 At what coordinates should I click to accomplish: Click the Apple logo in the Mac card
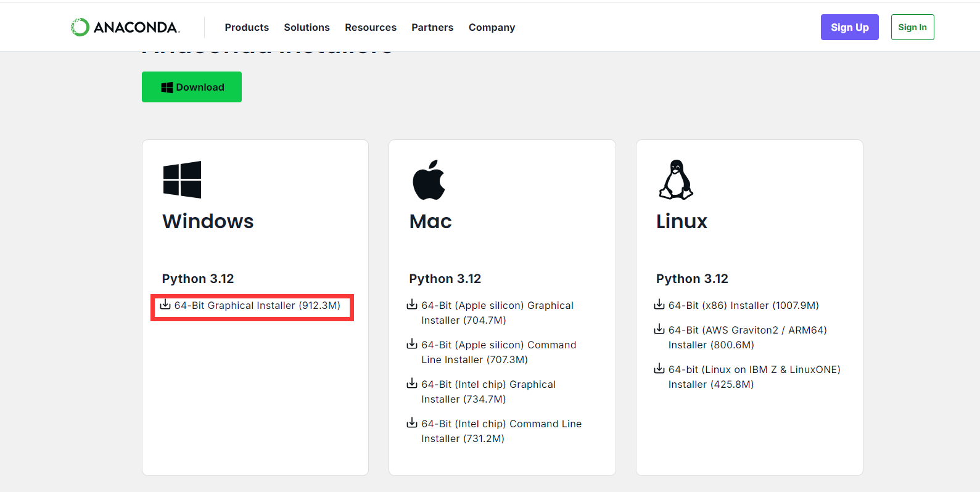click(429, 180)
